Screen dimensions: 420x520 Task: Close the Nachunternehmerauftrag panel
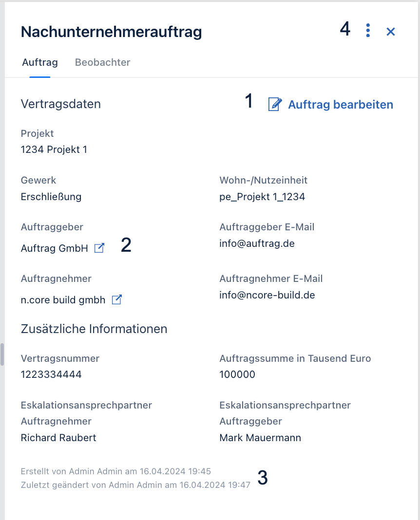(x=391, y=32)
